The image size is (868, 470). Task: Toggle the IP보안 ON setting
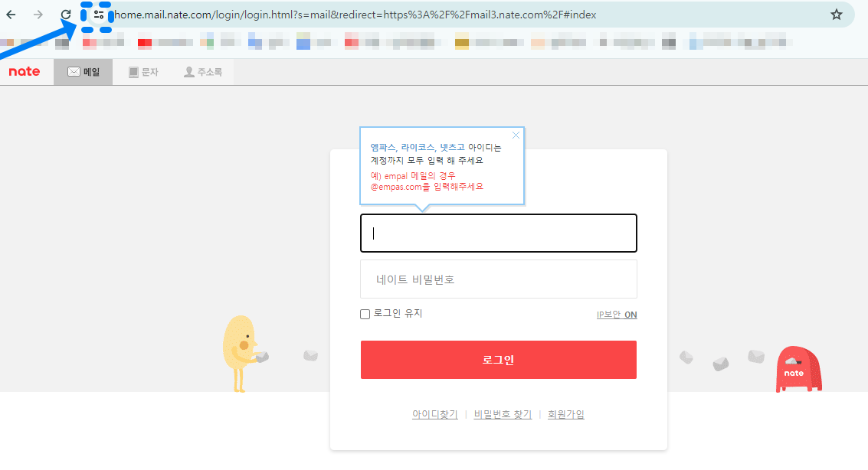(x=616, y=315)
